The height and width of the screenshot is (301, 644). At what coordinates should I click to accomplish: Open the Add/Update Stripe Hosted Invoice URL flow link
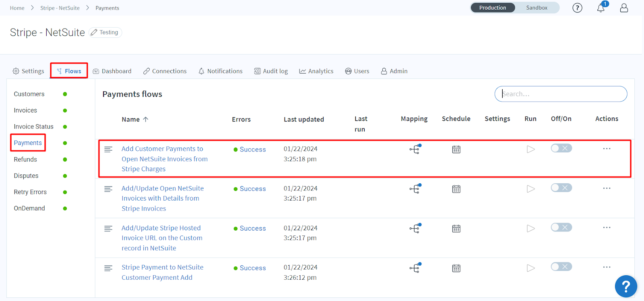(x=162, y=238)
